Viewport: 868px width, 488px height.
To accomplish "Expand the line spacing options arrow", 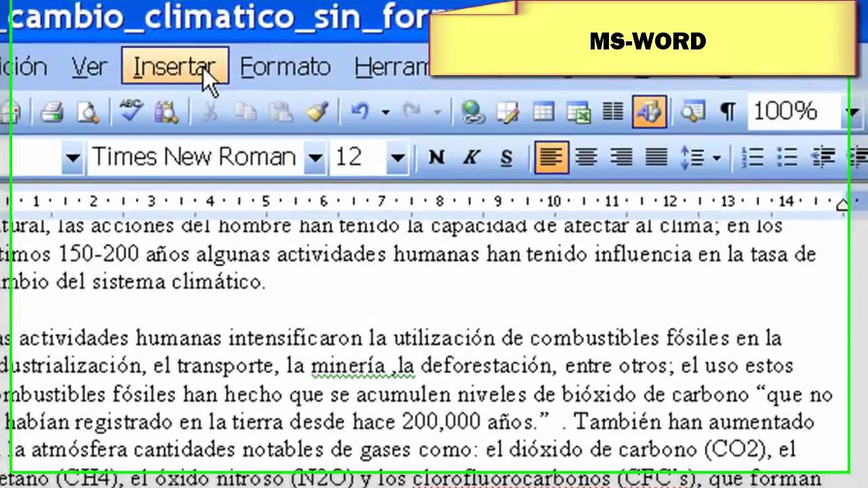I will 717,159.
